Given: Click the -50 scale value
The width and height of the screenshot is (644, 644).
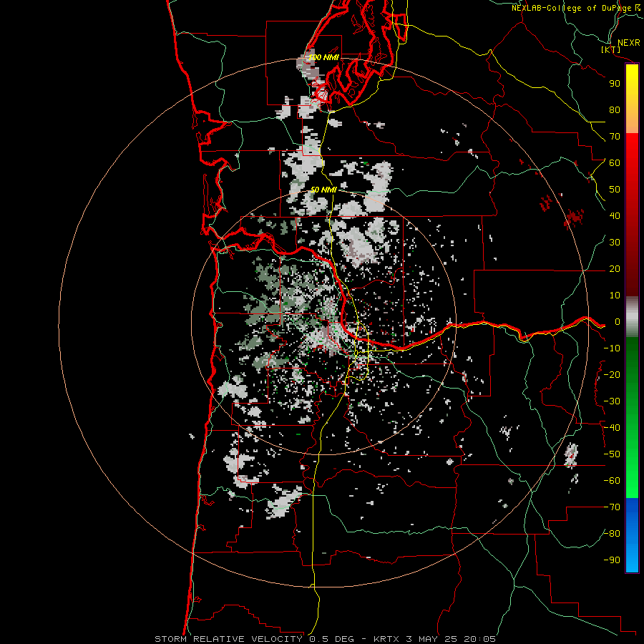Looking at the screenshot, I should click(612, 454).
